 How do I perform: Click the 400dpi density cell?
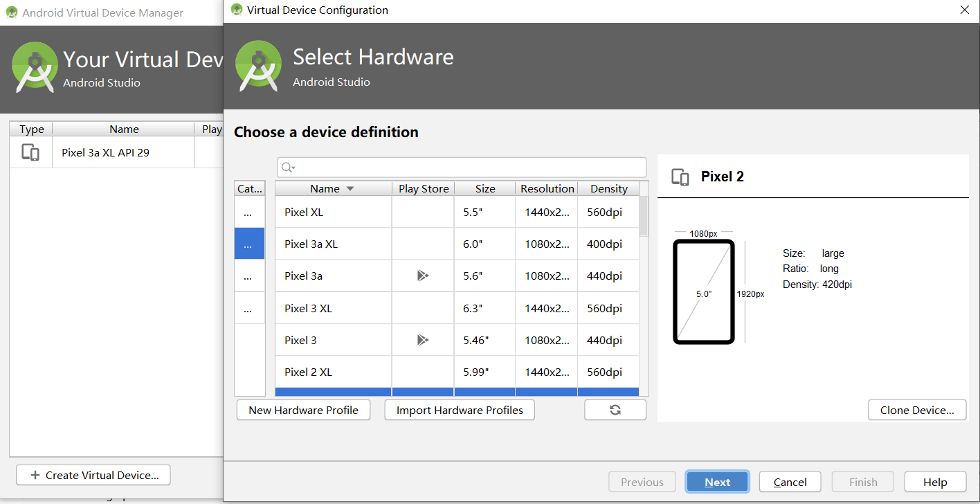point(608,244)
